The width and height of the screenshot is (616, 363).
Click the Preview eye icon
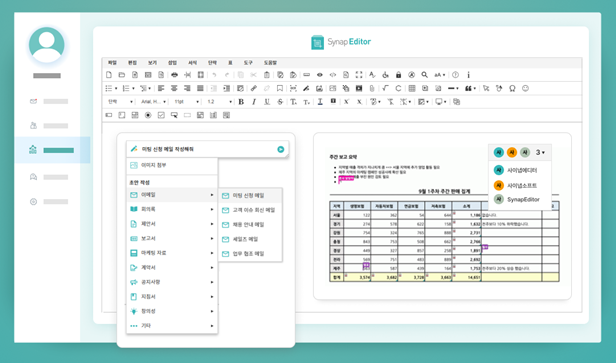[320, 75]
